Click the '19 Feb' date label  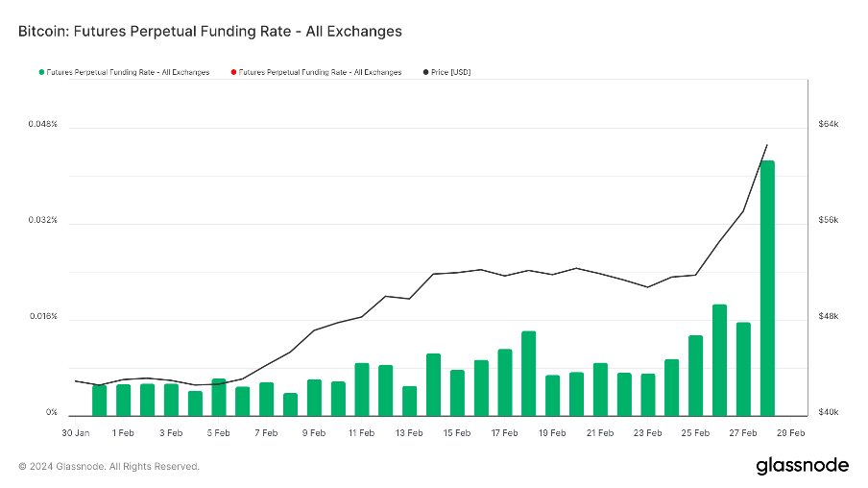coord(552,433)
